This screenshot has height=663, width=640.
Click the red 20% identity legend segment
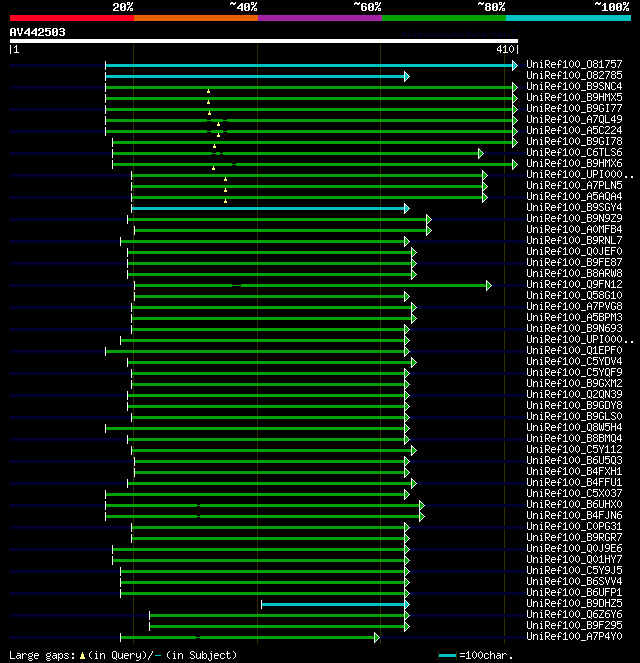point(72,18)
